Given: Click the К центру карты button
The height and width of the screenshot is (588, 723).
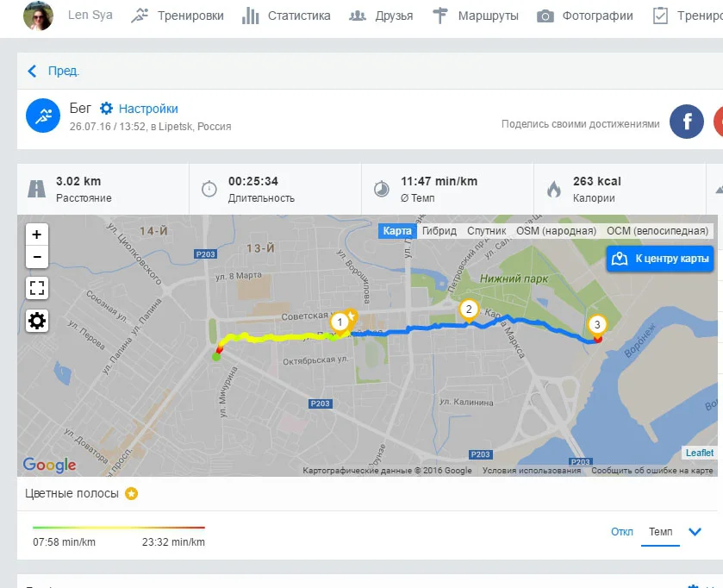Looking at the screenshot, I should (x=660, y=259).
